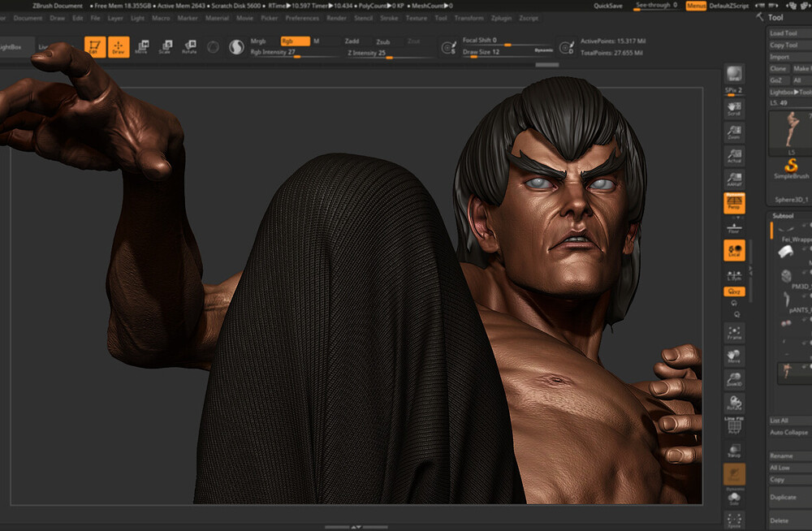812x531 pixels.
Task: Click the QuickSave button
Action: click(x=608, y=6)
